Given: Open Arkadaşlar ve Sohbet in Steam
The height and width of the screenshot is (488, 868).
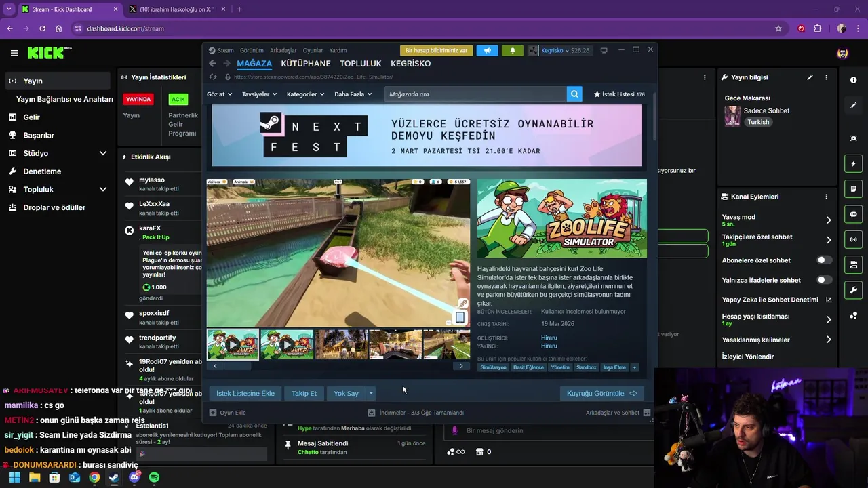Looking at the screenshot, I should tap(618, 413).
